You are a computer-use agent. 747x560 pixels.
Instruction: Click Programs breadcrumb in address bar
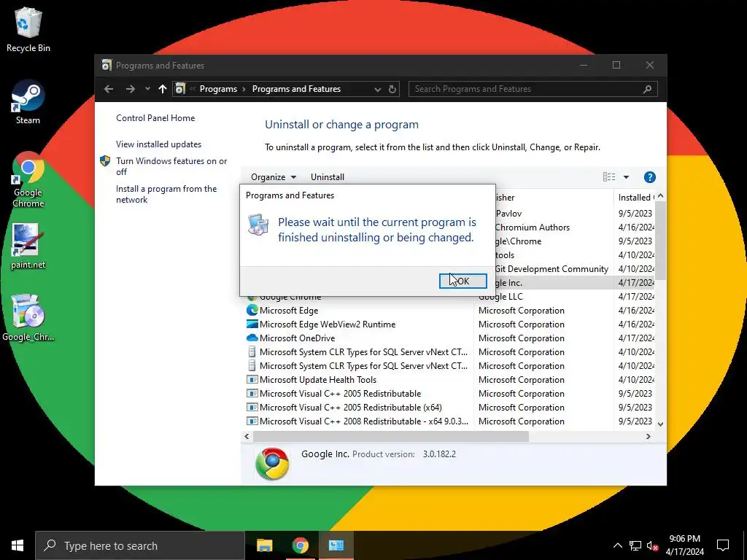point(218,89)
